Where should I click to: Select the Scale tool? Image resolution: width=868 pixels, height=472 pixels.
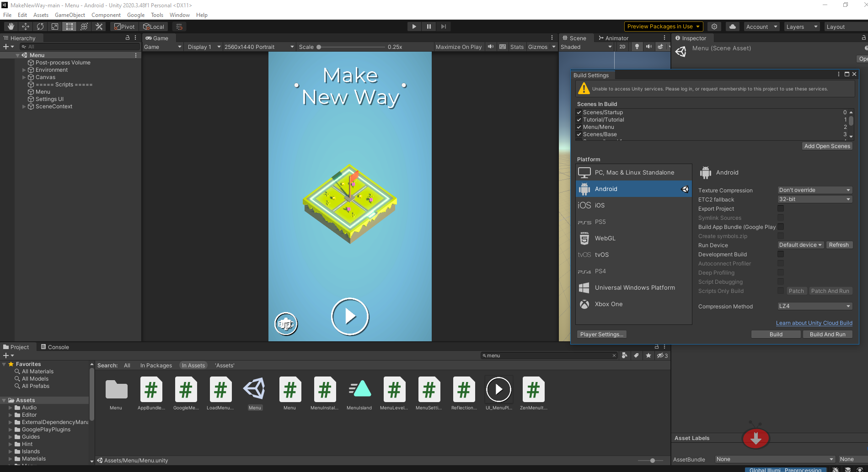pyautogui.click(x=55, y=26)
